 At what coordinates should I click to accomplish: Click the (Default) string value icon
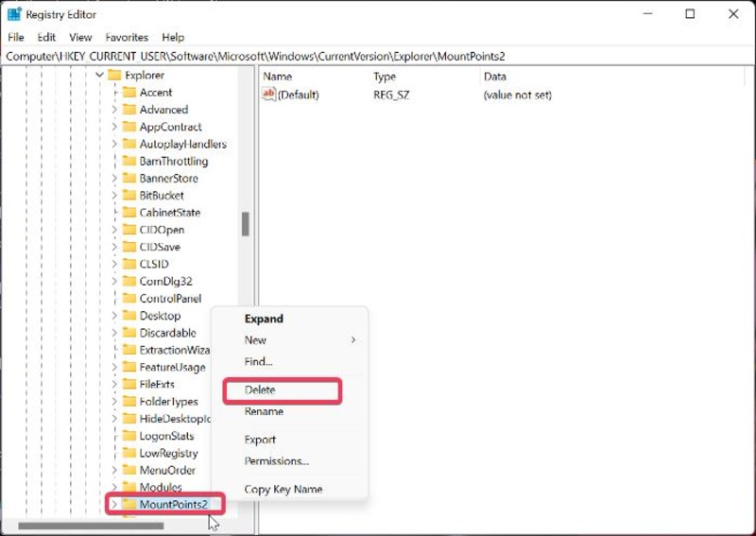[x=269, y=94]
